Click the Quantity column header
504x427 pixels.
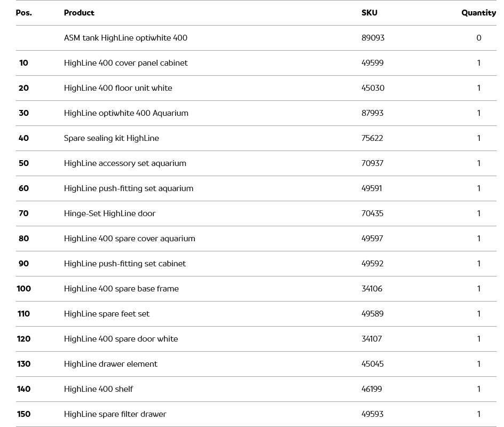click(478, 13)
